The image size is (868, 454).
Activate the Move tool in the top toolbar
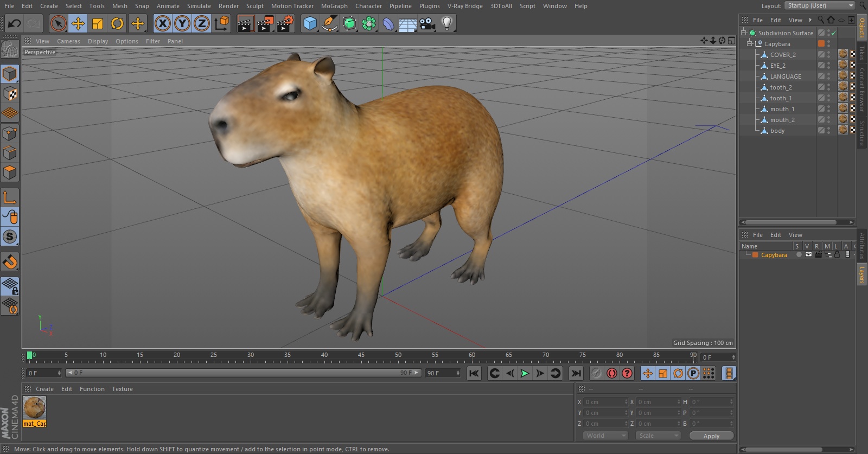(x=78, y=23)
